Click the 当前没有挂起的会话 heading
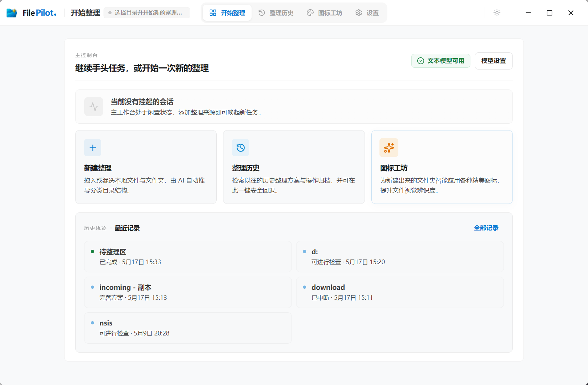Viewport: 588px width, 385px height. click(142, 102)
